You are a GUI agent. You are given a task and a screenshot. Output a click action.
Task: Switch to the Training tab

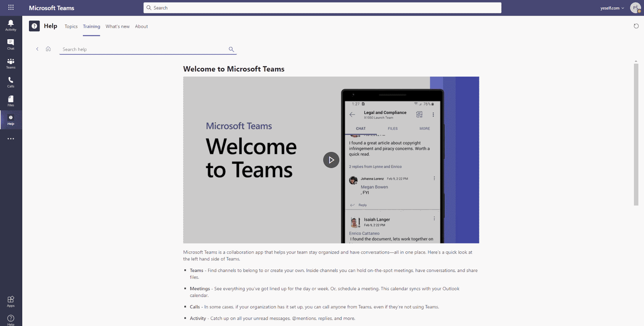(x=91, y=27)
